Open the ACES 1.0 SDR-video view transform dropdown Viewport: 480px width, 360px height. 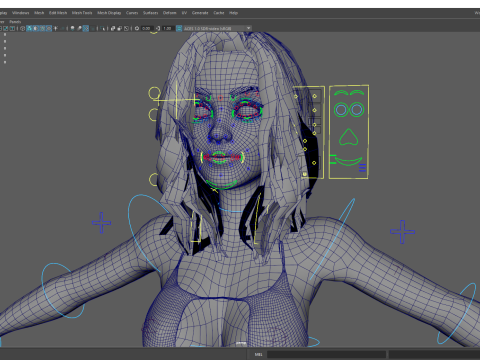(x=217, y=28)
